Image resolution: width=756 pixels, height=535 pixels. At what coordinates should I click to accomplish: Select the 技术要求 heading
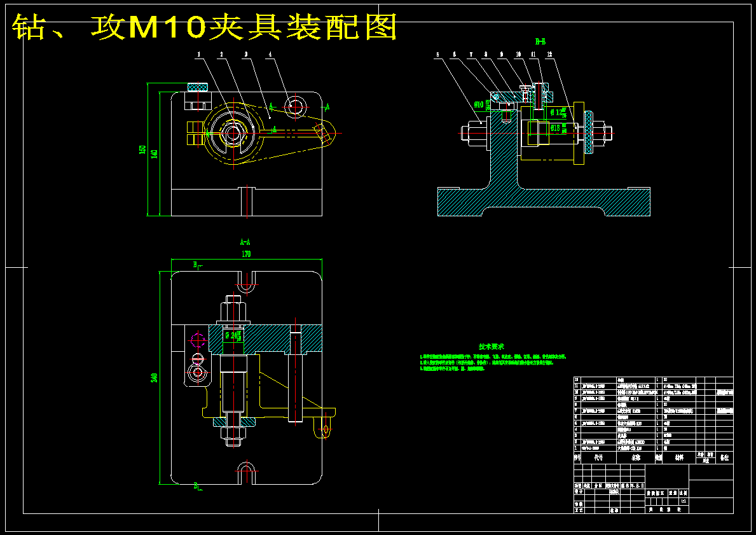491,346
